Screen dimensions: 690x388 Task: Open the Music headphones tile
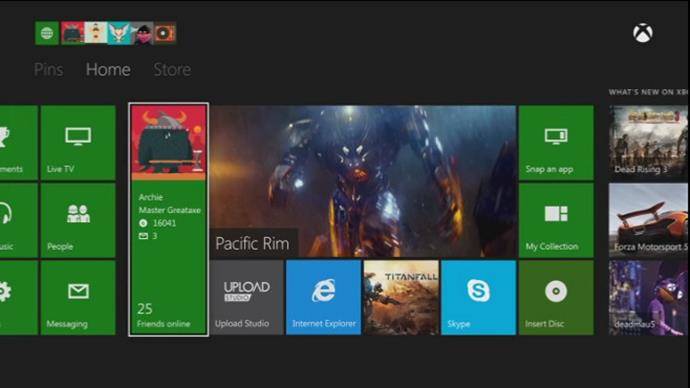click(18, 220)
